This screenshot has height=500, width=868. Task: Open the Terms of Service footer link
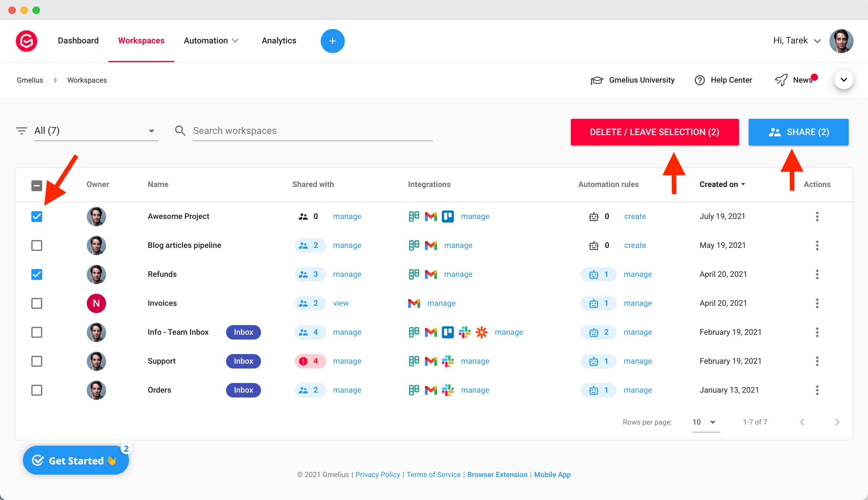pyautogui.click(x=433, y=475)
